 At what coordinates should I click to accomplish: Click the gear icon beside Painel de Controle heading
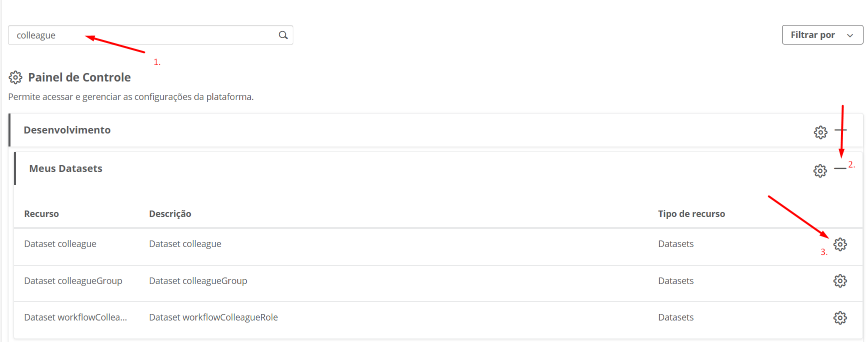click(15, 77)
